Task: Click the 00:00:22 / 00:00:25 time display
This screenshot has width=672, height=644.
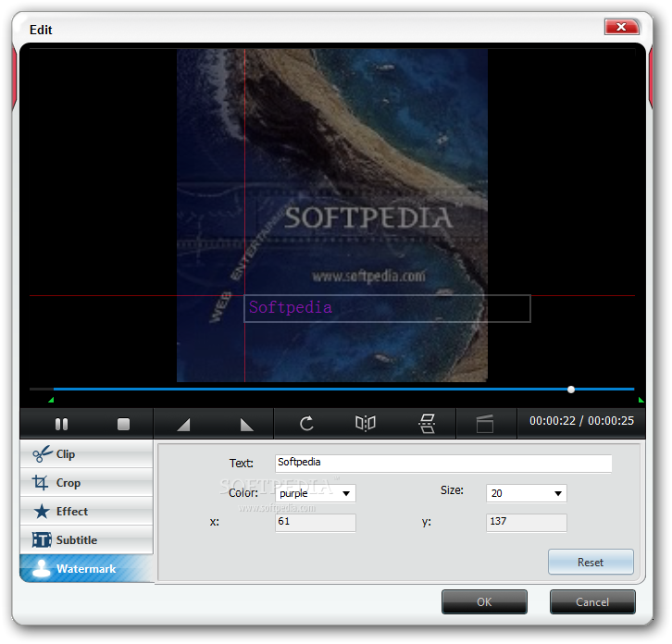Action: click(581, 421)
